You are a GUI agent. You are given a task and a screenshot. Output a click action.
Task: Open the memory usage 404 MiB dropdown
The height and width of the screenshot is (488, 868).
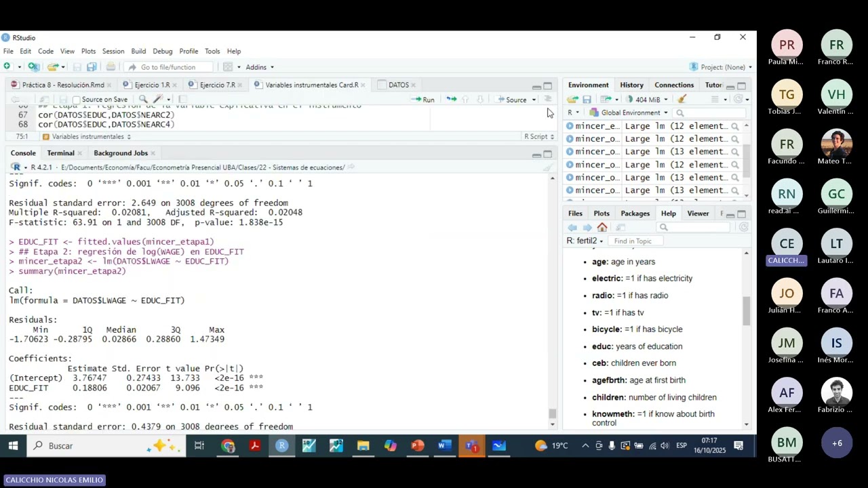point(647,100)
